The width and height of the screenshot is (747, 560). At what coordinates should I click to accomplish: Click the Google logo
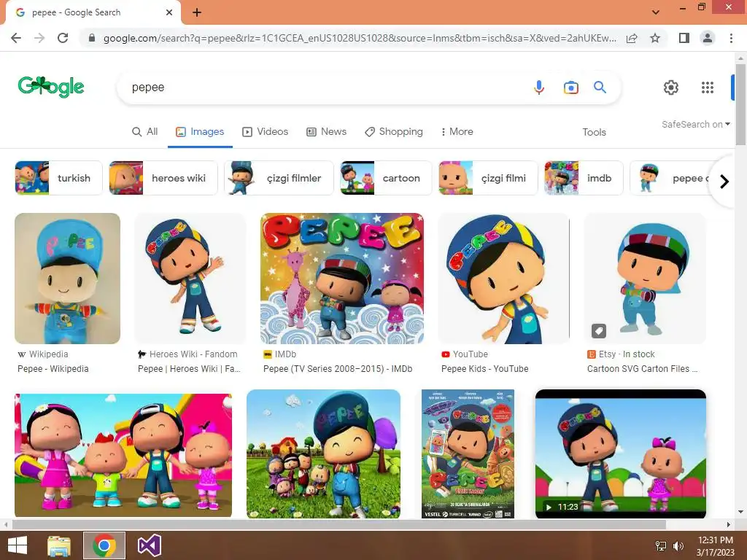[x=51, y=86]
